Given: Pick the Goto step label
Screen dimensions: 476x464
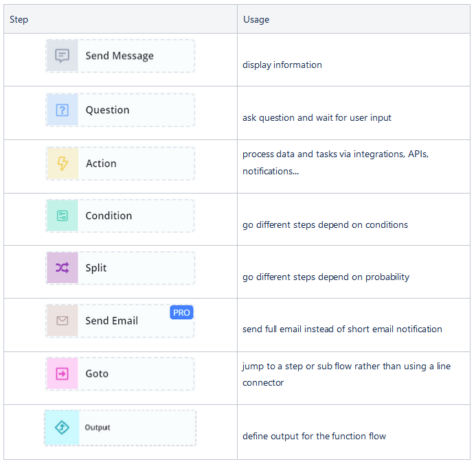Looking at the screenshot, I should (x=97, y=373).
